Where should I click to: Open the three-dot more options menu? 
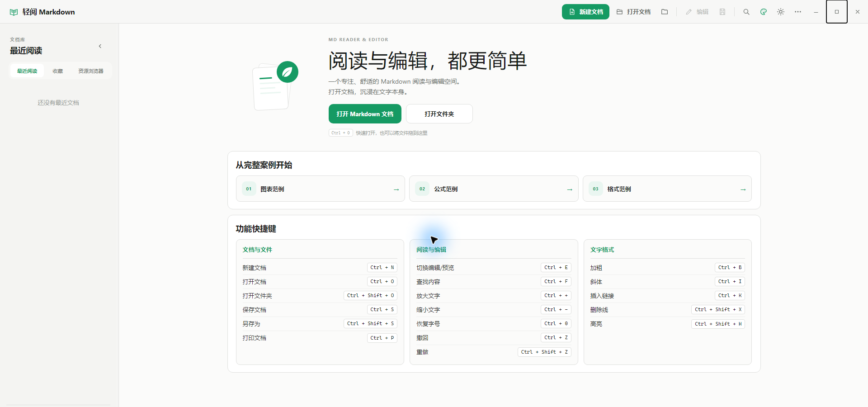(798, 12)
